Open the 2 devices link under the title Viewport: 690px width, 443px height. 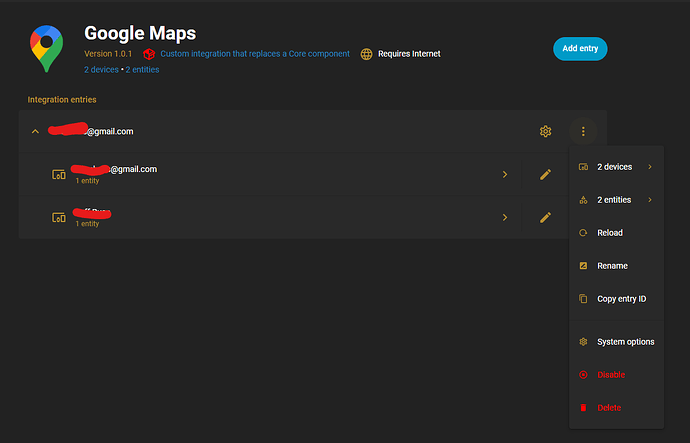102,70
